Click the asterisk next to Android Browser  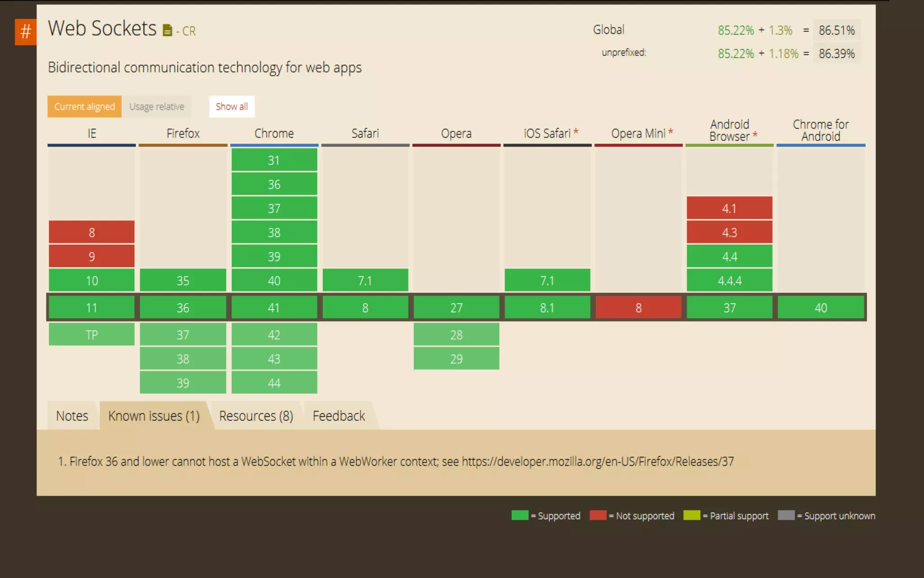tap(755, 135)
